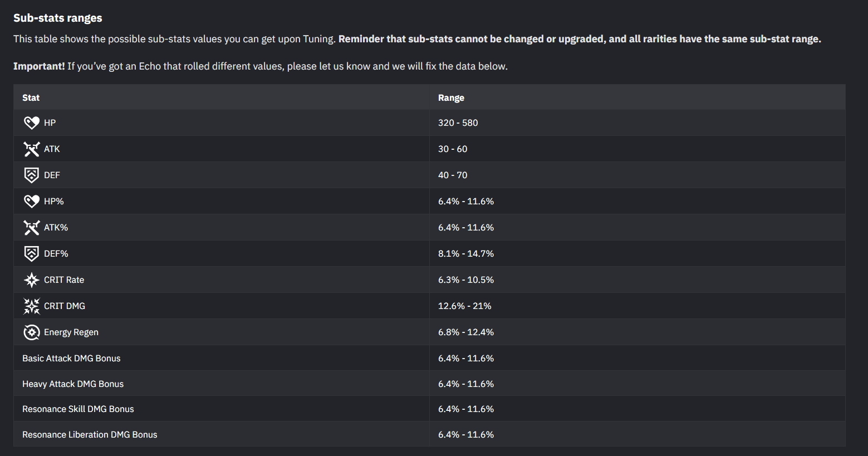
Task: Click the heart icon beside HP
Action: pos(32,122)
